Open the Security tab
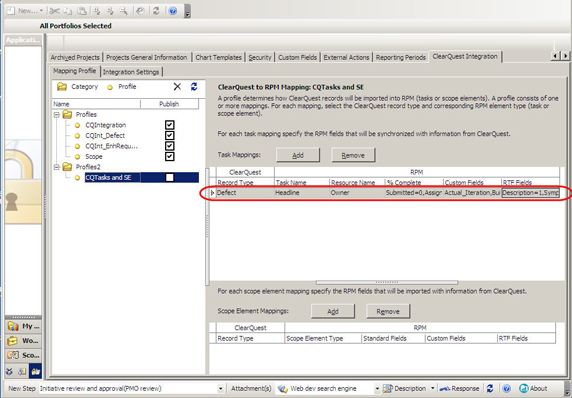Image resolution: width=572 pixels, height=398 pixels. pos(260,57)
